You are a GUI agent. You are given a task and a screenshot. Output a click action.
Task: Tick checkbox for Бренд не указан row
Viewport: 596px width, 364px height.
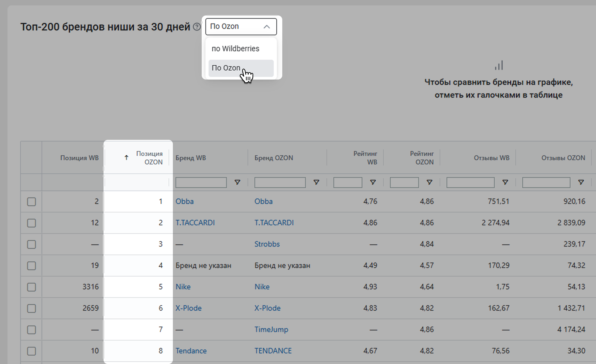31,266
